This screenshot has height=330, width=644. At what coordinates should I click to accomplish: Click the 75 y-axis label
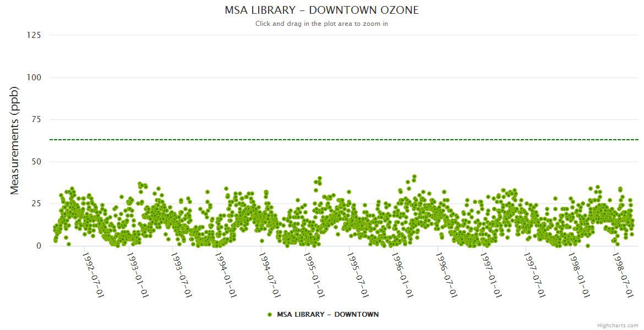[36, 120]
